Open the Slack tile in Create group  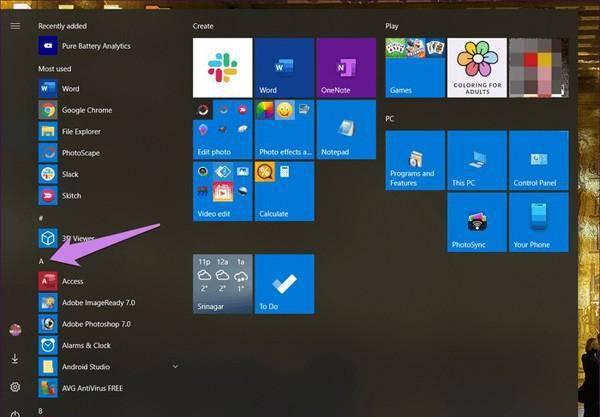pos(223,68)
